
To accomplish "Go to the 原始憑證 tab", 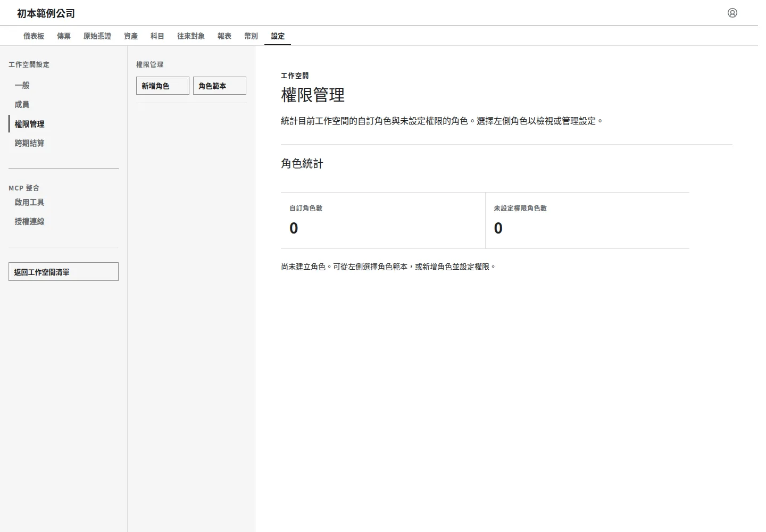I will 97,36.
